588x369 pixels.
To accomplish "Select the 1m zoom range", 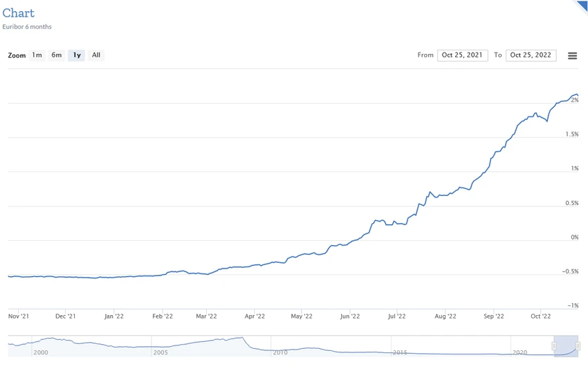I will click(37, 55).
